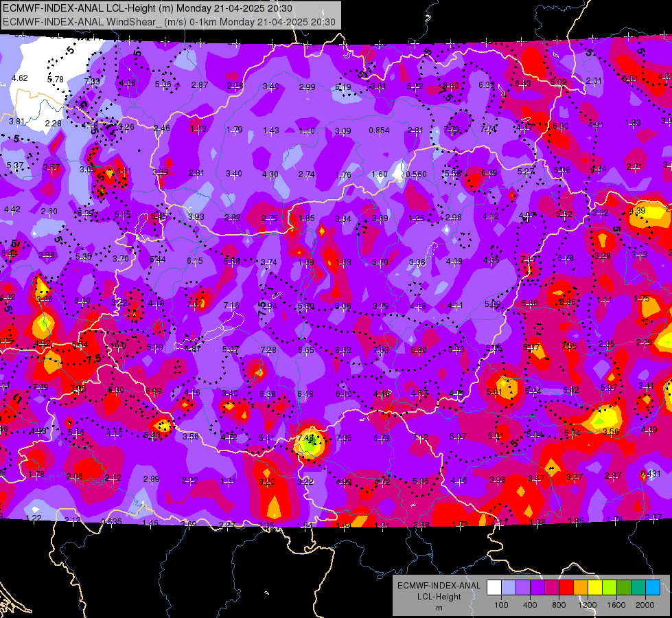Click the wind shear value 0.560
The width and height of the screenshot is (672, 618).
416,174
